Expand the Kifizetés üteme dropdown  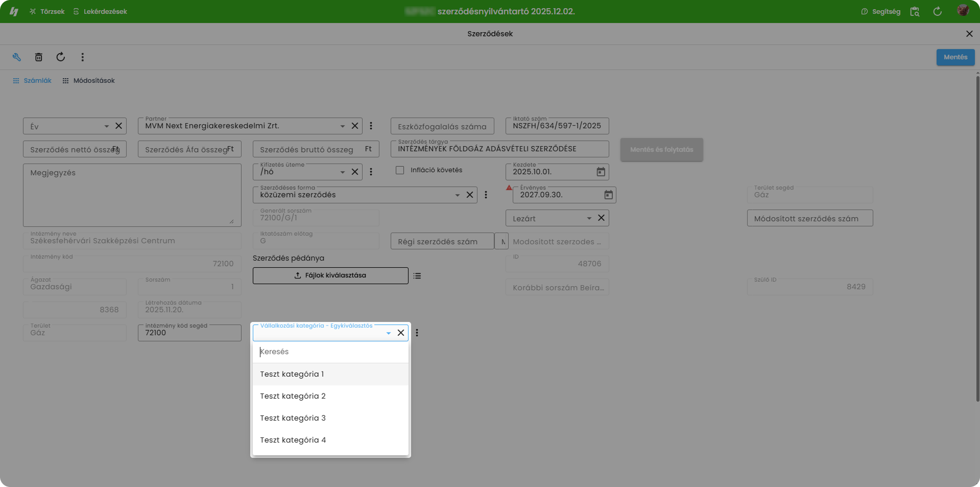tap(342, 172)
